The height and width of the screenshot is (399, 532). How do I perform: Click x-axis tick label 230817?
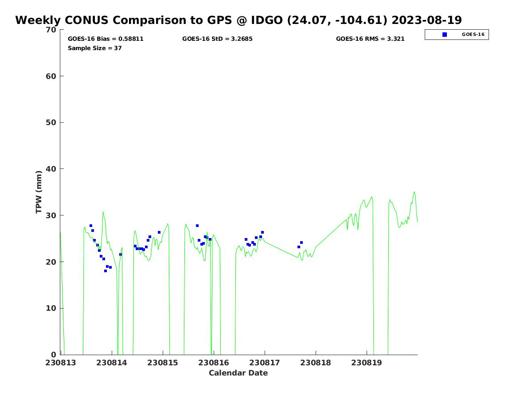tap(265, 363)
